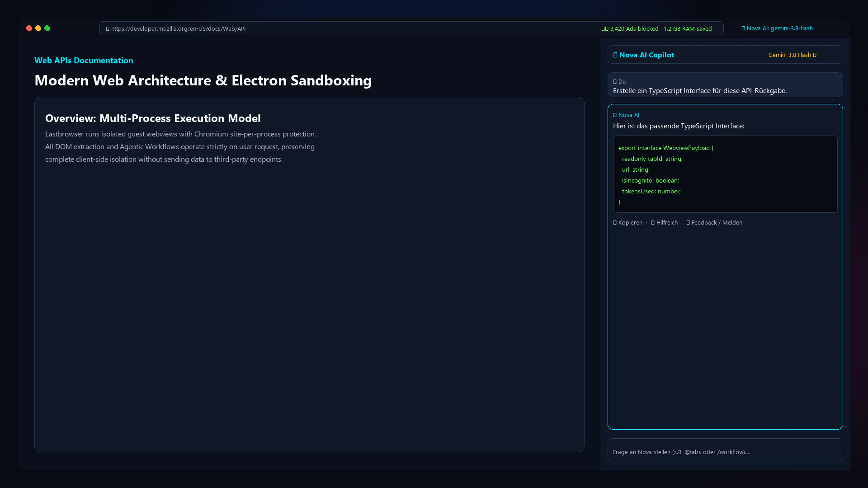868x488 pixels.
Task: Open the Web APIs Documentation link
Action: click(84, 61)
